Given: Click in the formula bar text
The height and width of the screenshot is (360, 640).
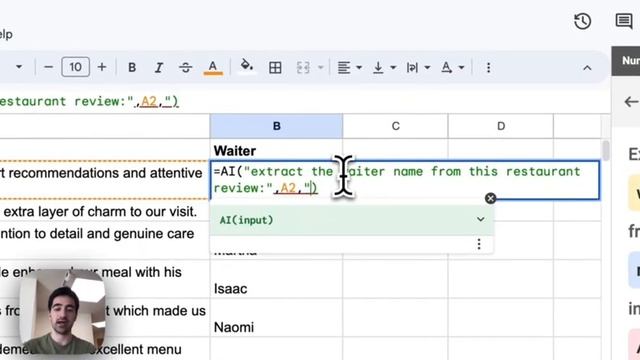Looking at the screenshot, I should pos(89,102).
